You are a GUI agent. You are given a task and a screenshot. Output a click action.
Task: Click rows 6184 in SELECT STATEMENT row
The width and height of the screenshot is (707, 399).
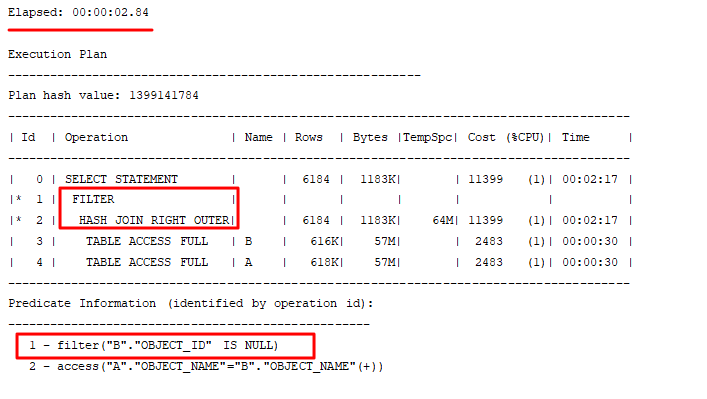tap(316, 179)
